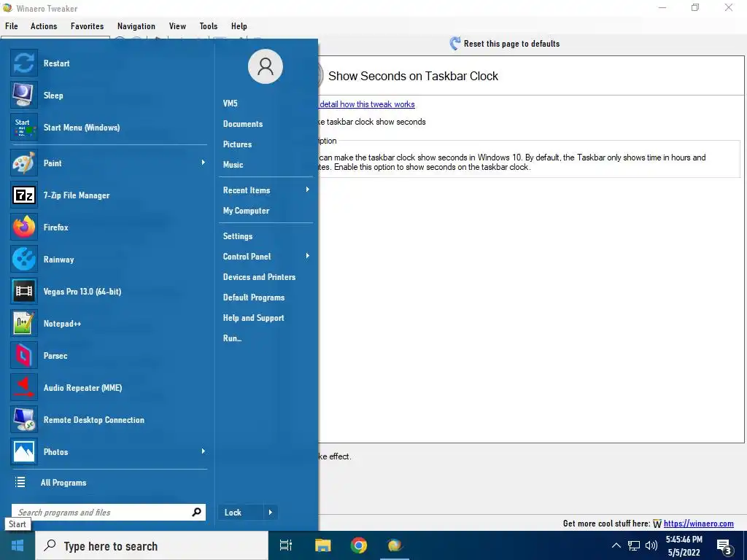Launch Paint from its palette icon
747x560 pixels.
(x=24, y=163)
